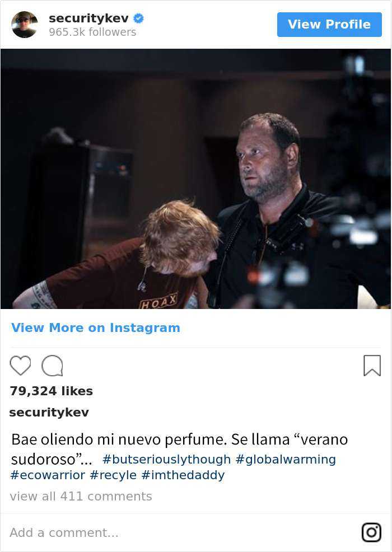View all 411 comments

tap(81, 497)
